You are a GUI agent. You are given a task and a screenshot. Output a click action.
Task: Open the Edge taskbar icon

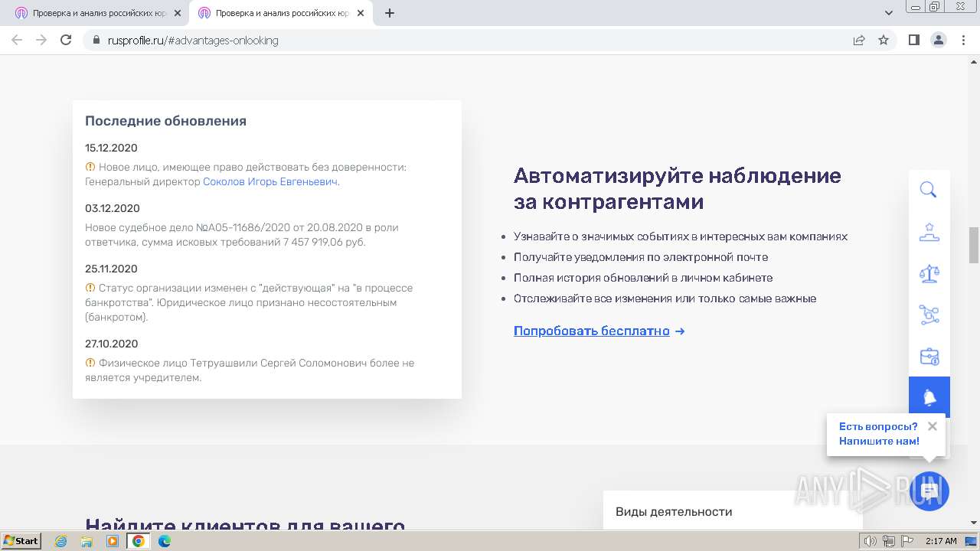click(x=164, y=541)
